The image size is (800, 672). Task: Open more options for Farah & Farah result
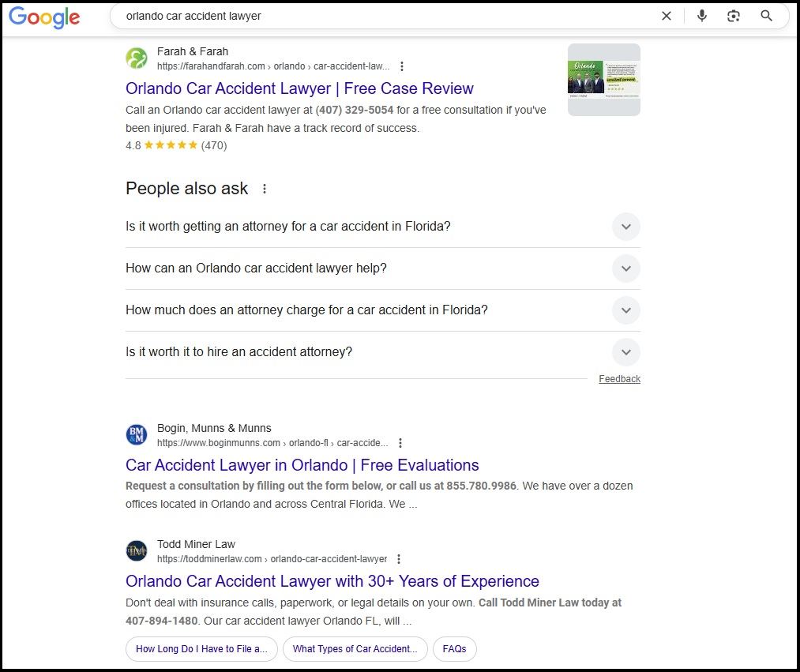(x=402, y=66)
